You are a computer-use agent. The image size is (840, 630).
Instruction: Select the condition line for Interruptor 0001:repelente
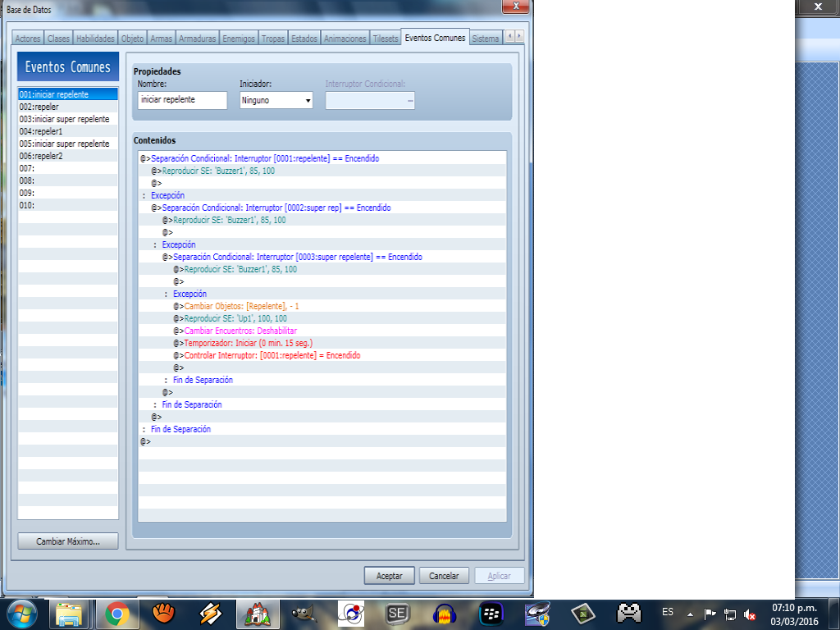coord(322,158)
